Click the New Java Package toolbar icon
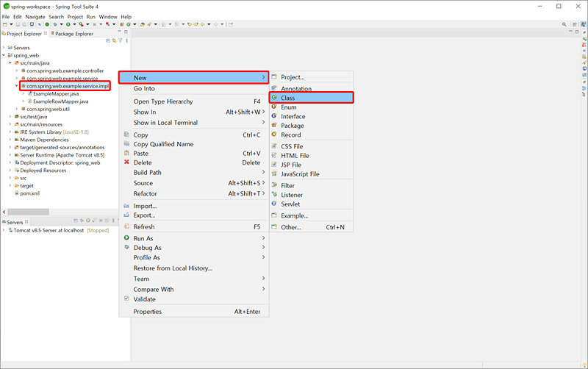Image resolution: width=588 pixels, height=369 pixels. 121,24
